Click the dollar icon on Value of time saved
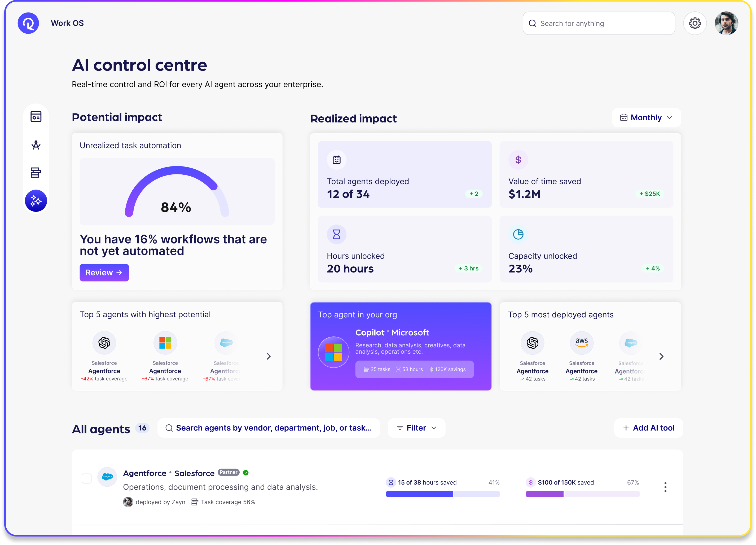This screenshot has width=756, height=545. tap(518, 160)
